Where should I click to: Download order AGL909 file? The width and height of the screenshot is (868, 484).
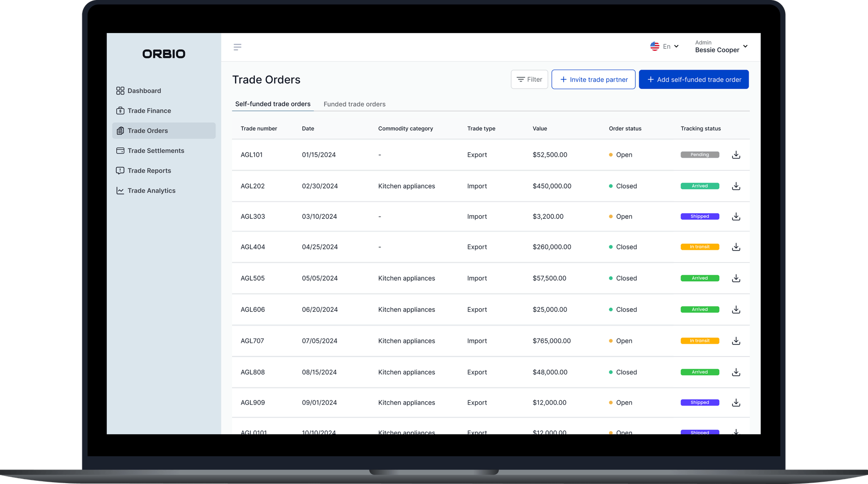736,403
